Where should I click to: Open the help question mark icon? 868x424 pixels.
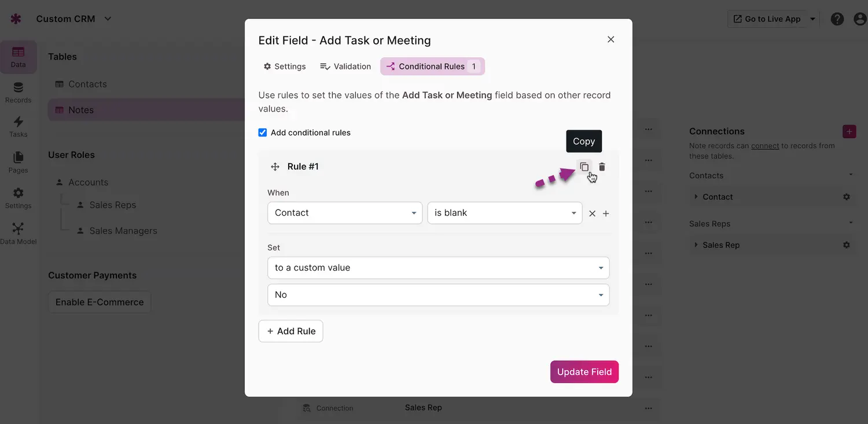837,19
